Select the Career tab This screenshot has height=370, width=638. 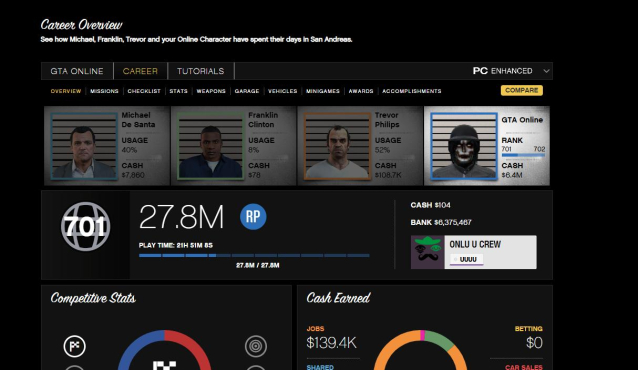click(x=140, y=71)
